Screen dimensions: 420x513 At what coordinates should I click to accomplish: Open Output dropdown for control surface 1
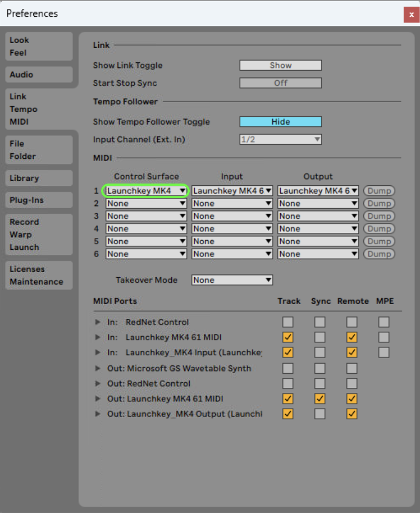pyautogui.click(x=318, y=191)
